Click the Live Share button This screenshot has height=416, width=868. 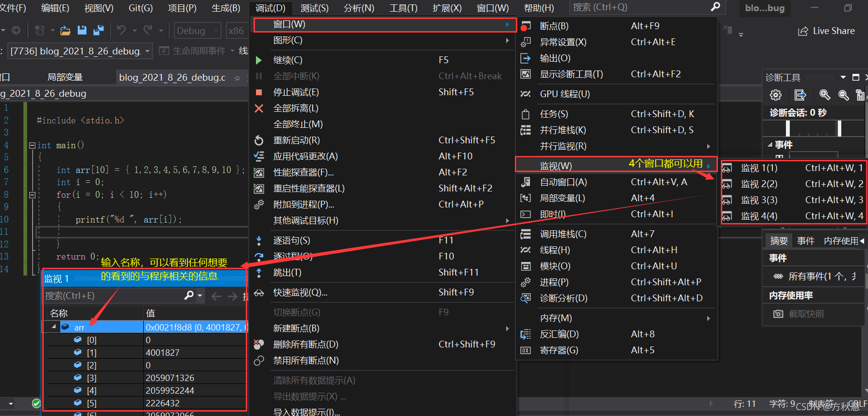tap(827, 31)
